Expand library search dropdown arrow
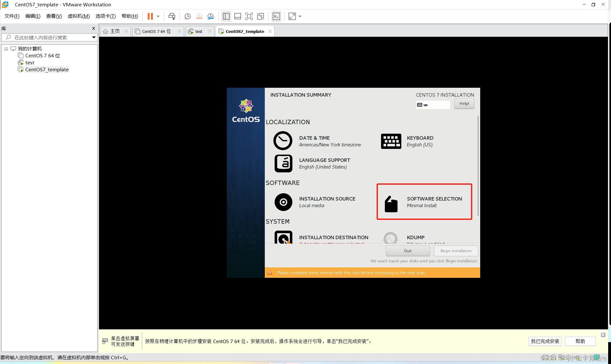Viewport: 611px width, 364px height. pyautogui.click(x=94, y=37)
